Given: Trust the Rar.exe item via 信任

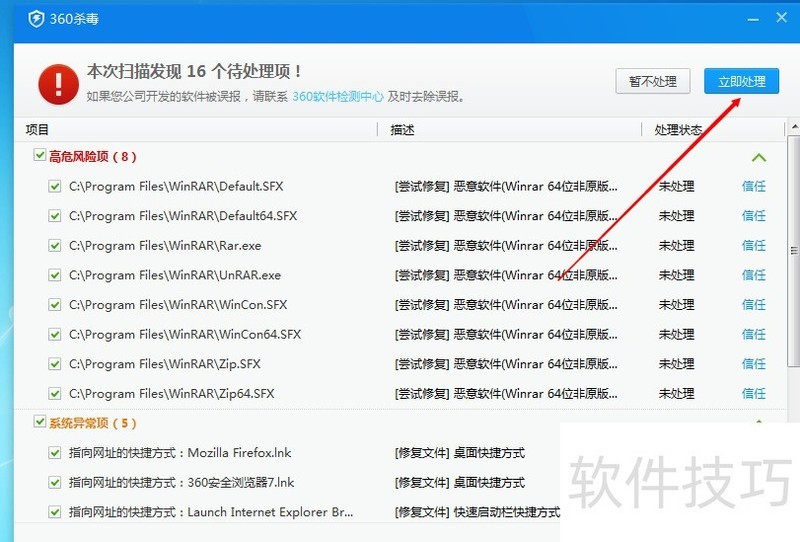Looking at the screenshot, I should pyautogui.click(x=754, y=245).
